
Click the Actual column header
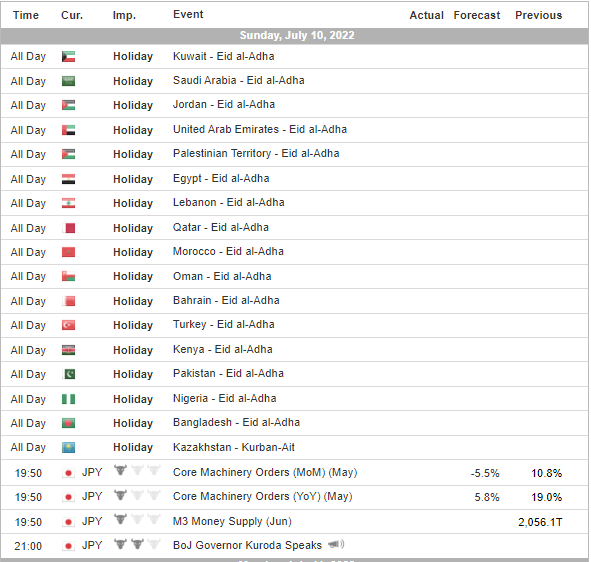click(x=427, y=15)
